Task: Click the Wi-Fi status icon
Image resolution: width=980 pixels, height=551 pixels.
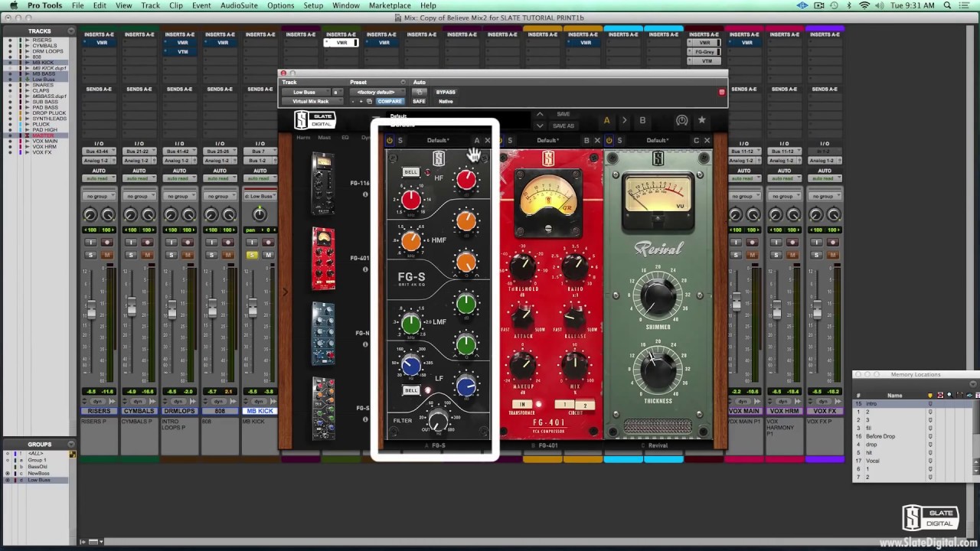Action: point(864,5)
